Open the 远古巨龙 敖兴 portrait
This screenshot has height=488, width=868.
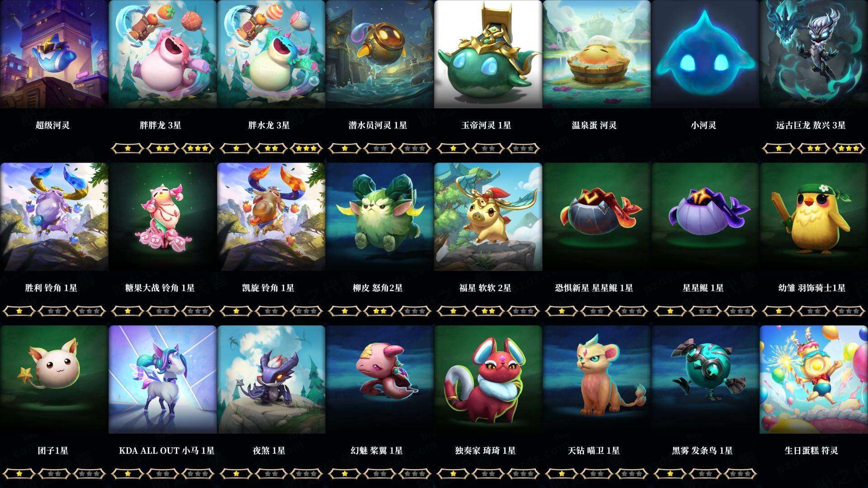point(814,54)
